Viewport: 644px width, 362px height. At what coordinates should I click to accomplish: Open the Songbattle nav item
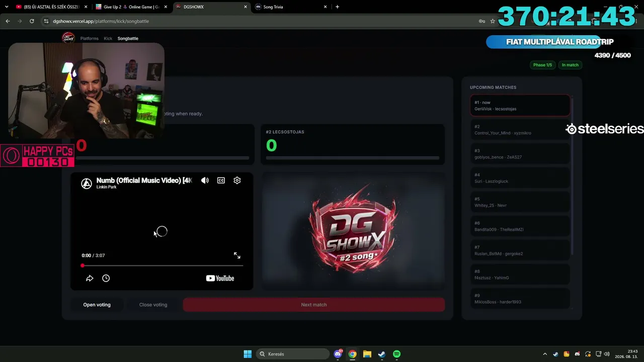(x=128, y=39)
